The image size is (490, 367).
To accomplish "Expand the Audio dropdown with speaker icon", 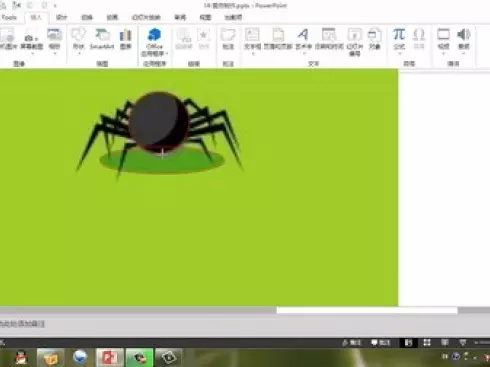I will (464, 41).
